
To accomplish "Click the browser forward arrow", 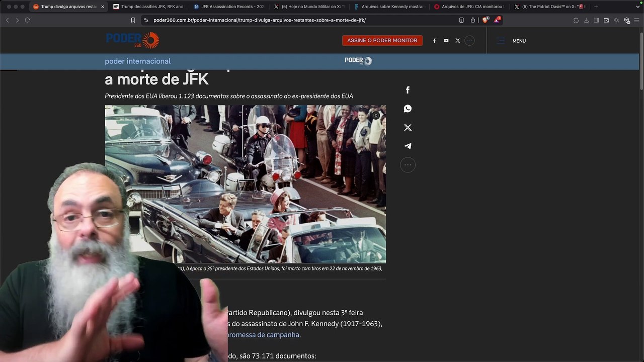I will point(17,20).
